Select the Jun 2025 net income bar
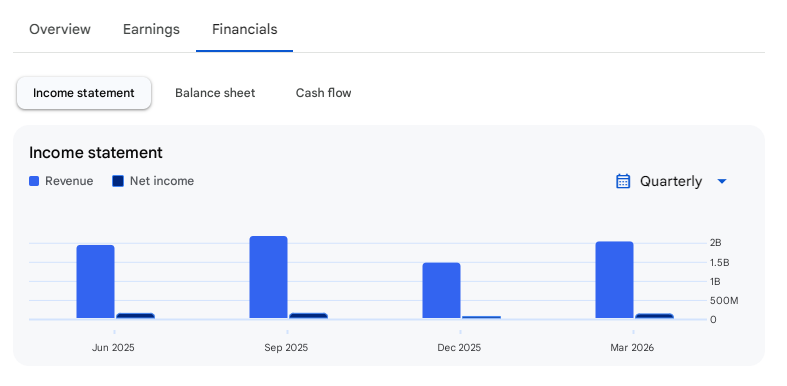Screen dimensions: 787x386 tap(136, 316)
